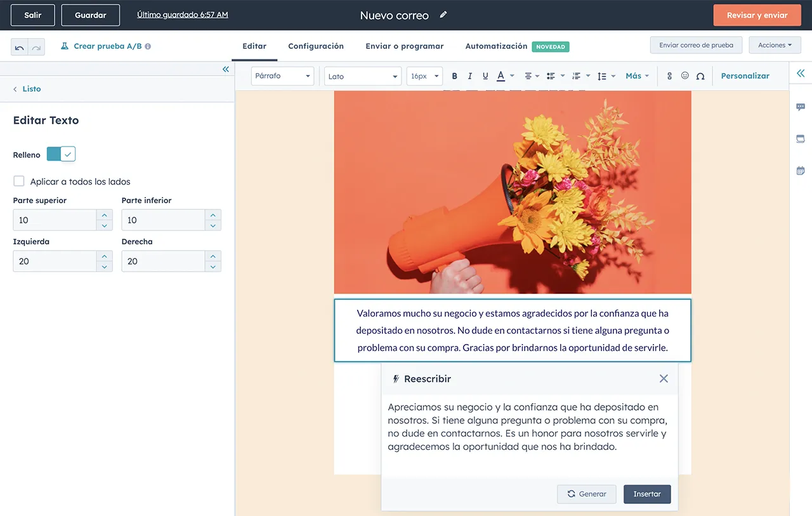Click the Último guardado 6:57 AM link
The image size is (812, 516).
[183, 15]
